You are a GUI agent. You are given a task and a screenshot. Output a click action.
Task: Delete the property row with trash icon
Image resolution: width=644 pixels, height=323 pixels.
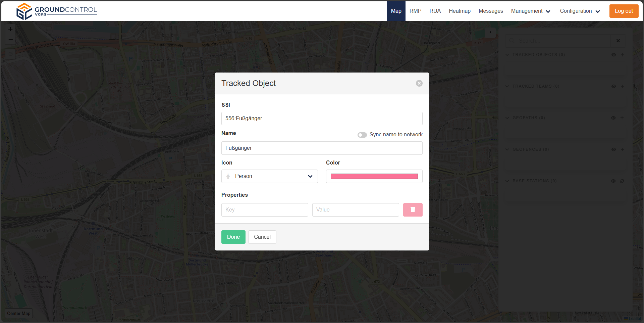point(413,210)
